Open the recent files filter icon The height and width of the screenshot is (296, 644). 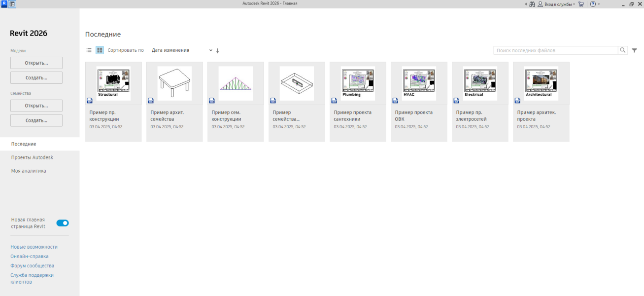click(635, 50)
